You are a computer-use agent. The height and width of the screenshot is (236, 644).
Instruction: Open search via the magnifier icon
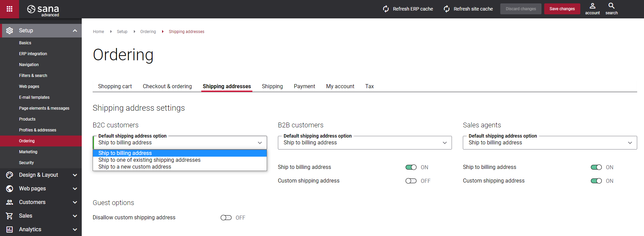coord(612,6)
